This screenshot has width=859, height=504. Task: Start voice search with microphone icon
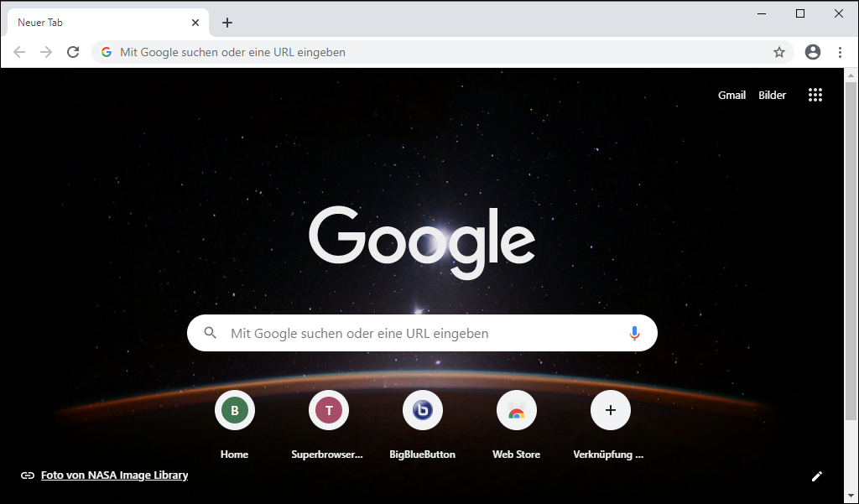click(634, 333)
